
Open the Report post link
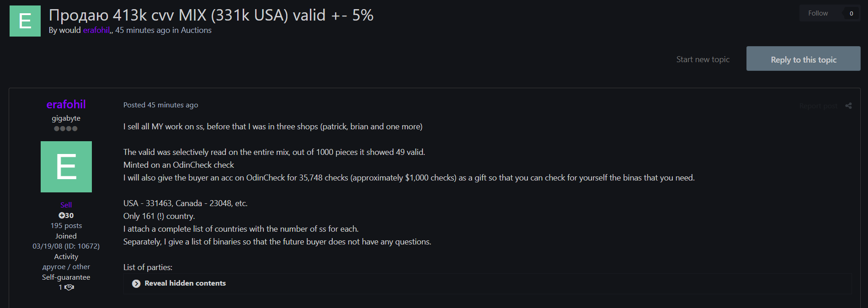coord(818,106)
